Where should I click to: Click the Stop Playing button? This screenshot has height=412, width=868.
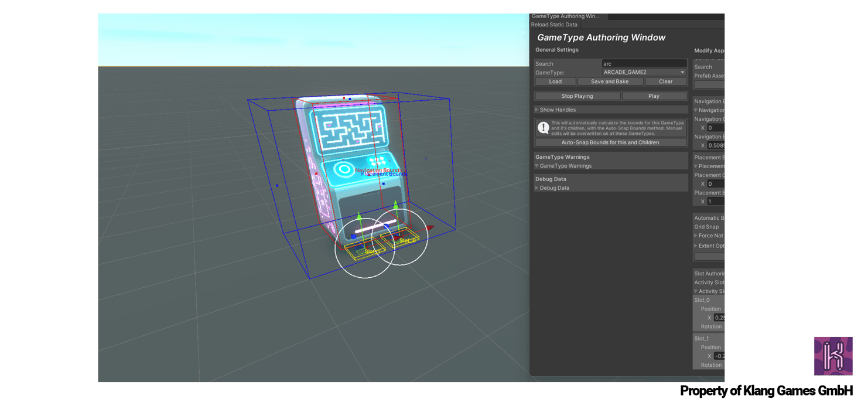(577, 96)
